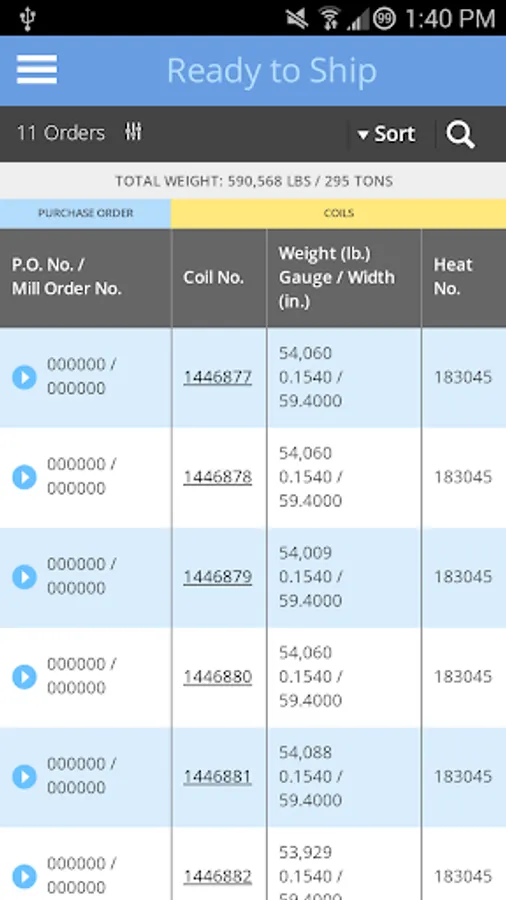Open the coil number link 1446877

click(217, 377)
